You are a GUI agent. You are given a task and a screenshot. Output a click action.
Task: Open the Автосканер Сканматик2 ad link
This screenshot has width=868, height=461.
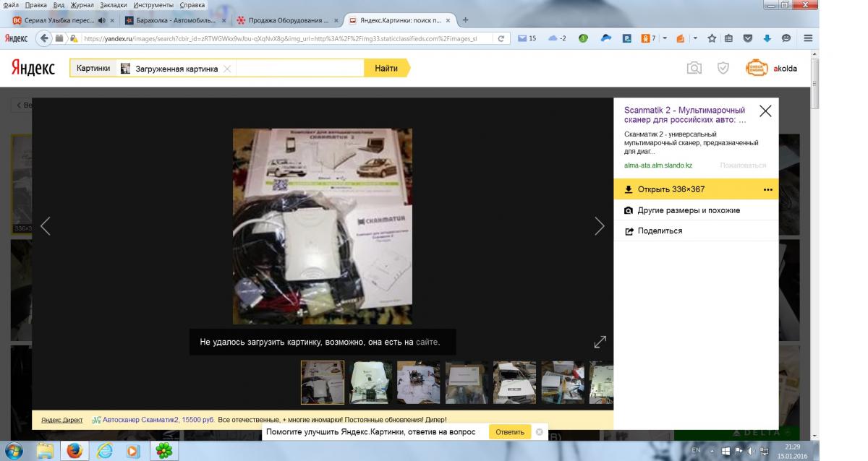point(159,419)
